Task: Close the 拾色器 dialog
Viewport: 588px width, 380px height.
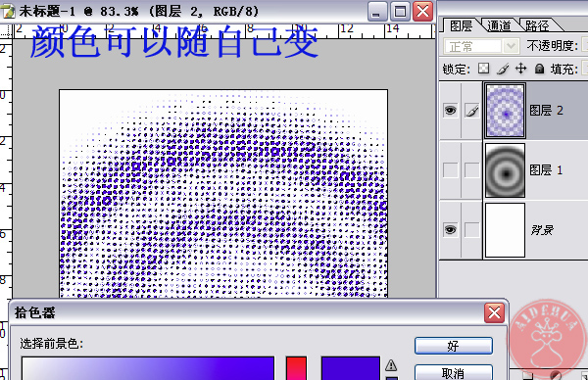Action: point(494,313)
